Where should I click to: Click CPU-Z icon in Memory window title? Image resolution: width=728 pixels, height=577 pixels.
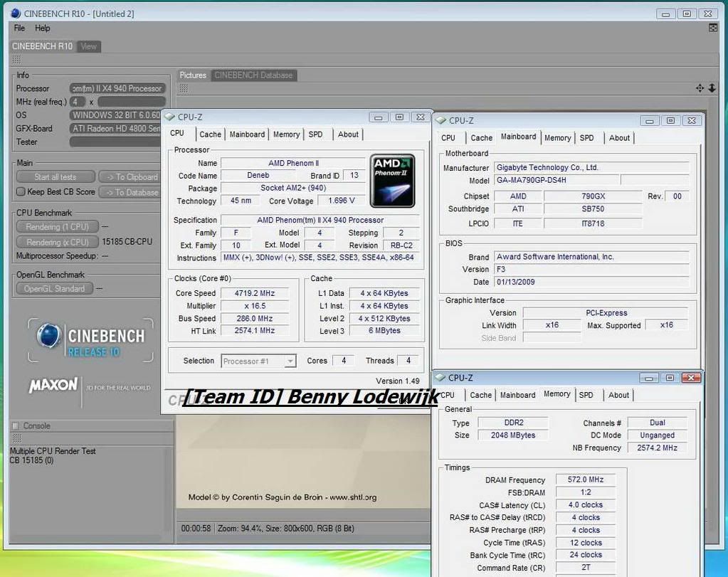440,377
